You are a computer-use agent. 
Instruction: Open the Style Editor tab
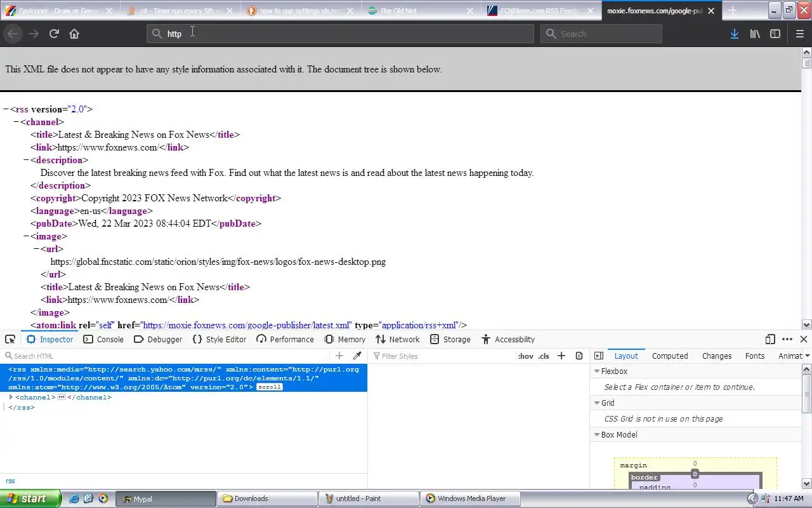click(x=219, y=339)
